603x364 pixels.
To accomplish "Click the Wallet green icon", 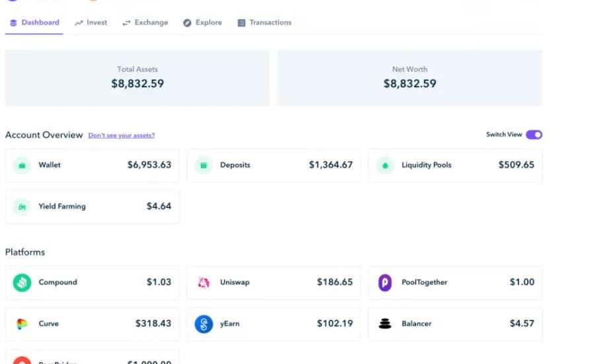I will pos(22,165).
